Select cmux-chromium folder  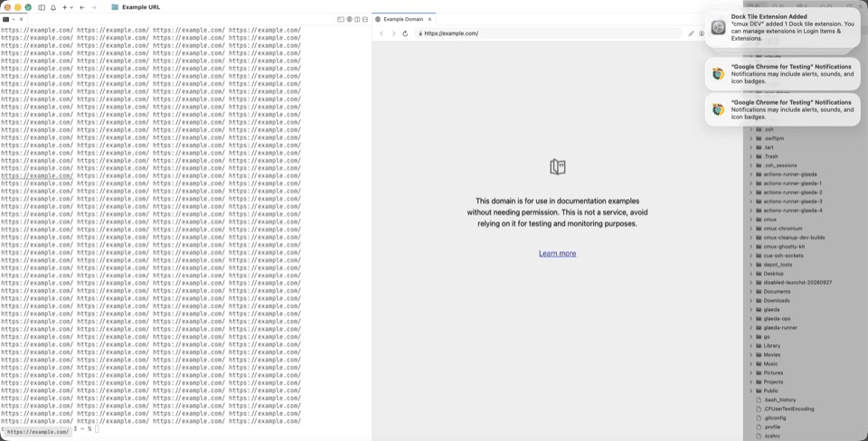coord(783,229)
